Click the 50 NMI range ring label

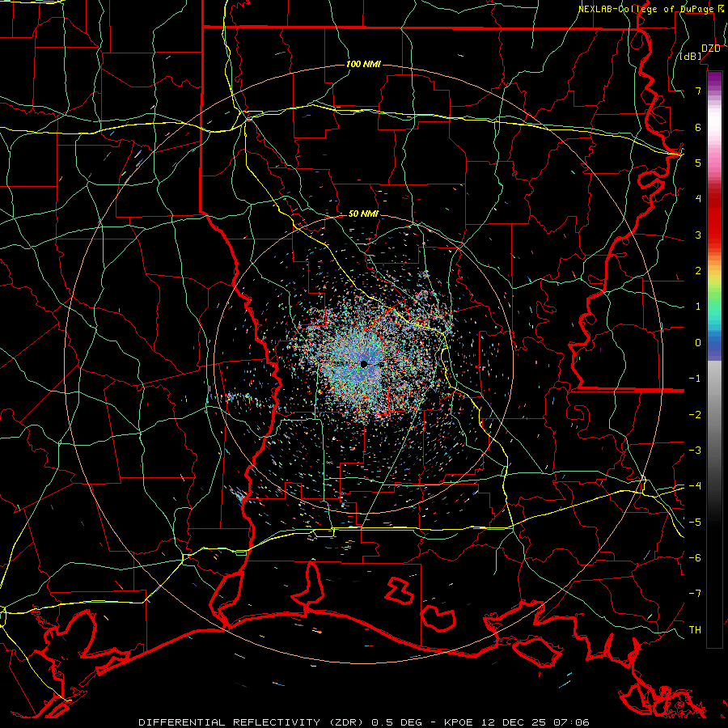pyautogui.click(x=363, y=214)
